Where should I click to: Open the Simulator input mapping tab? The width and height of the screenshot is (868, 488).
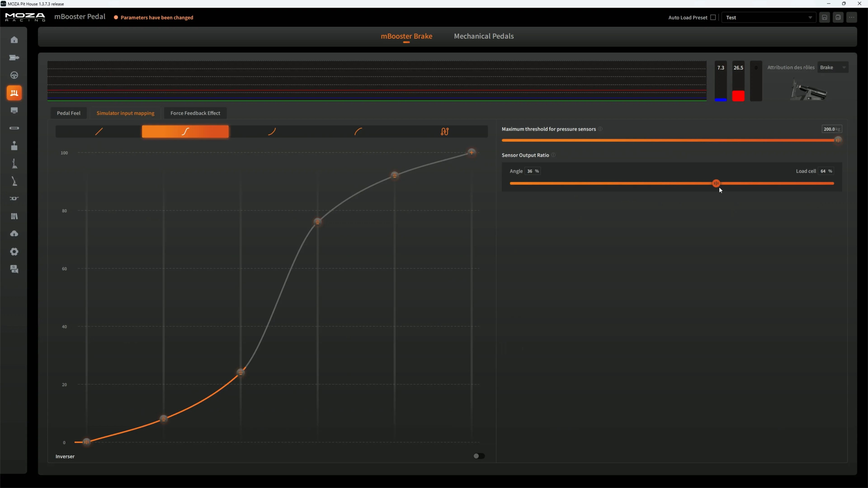pos(125,113)
